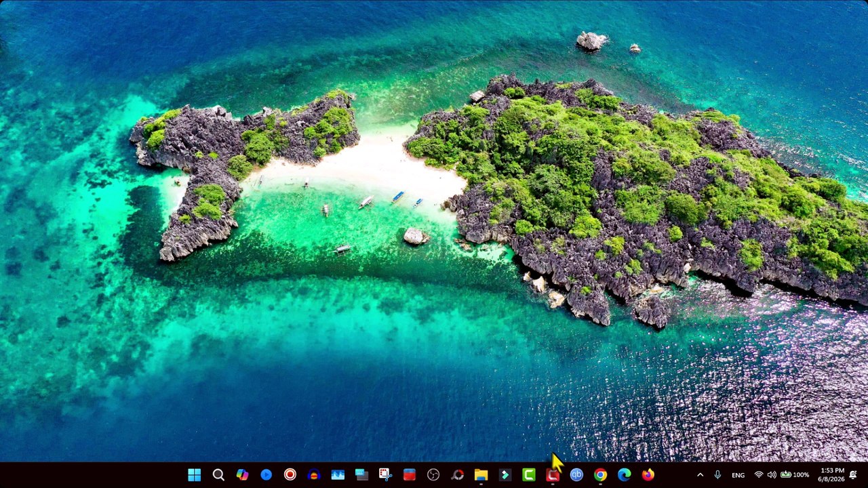
Task: Open clock and calendar showing 1:53 PM
Action: (x=831, y=475)
